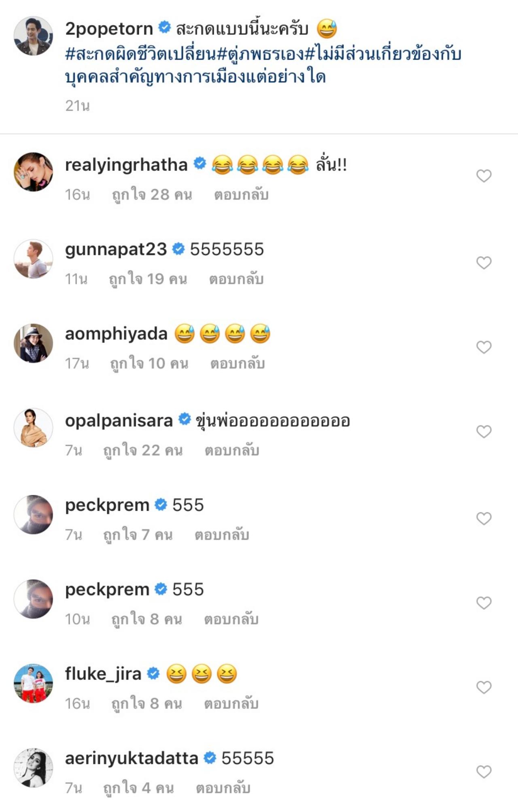Reply to gunnapat23's 5555555 comment
This screenshot has height=812, width=518.
pos(236,279)
